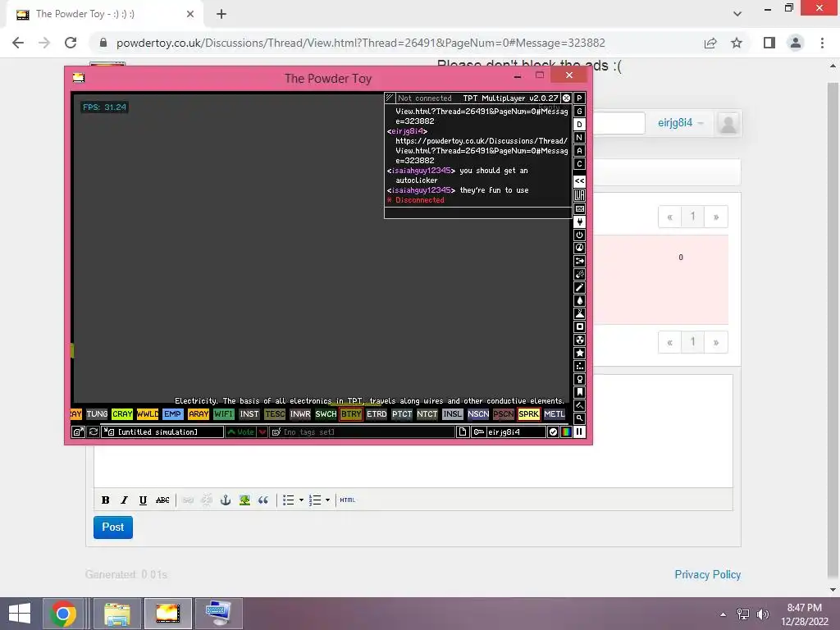Image resolution: width=840 pixels, height=630 pixels.
Task: Open the Explosives category icon
Action: (579, 274)
